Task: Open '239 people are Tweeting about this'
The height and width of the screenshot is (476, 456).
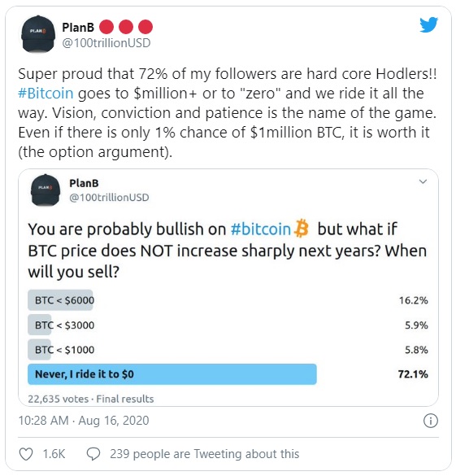Action: [x=204, y=454]
